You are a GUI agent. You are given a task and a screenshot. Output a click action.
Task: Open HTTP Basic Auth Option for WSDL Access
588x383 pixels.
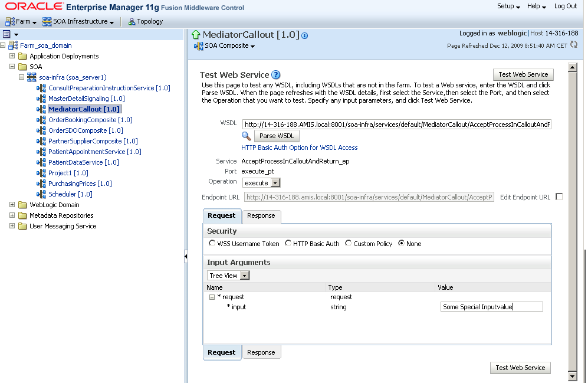point(299,148)
